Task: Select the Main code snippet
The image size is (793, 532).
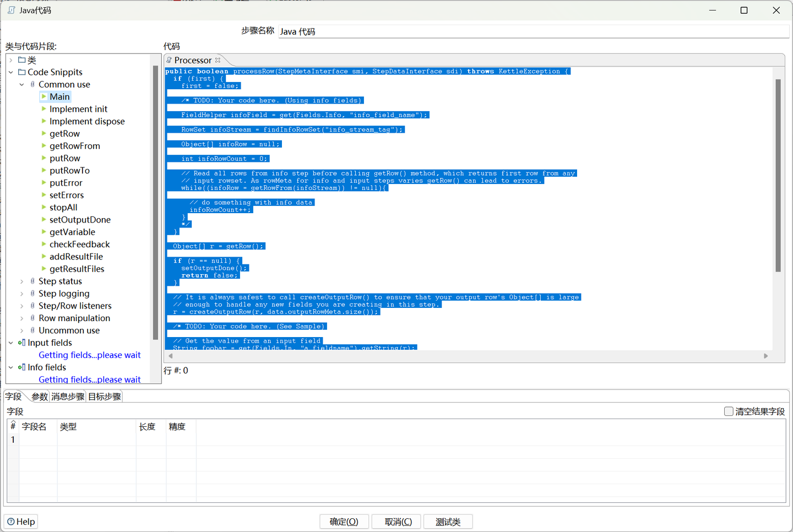Action: click(59, 96)
